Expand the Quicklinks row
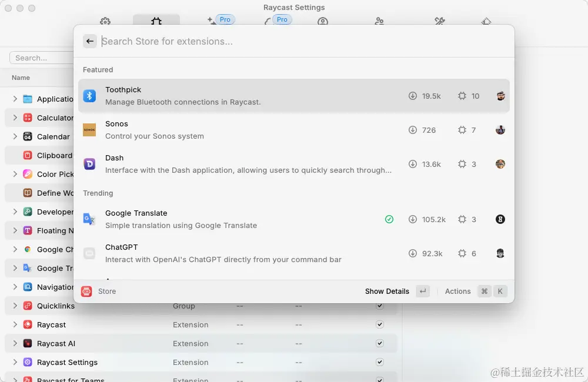 click(15, 306)
